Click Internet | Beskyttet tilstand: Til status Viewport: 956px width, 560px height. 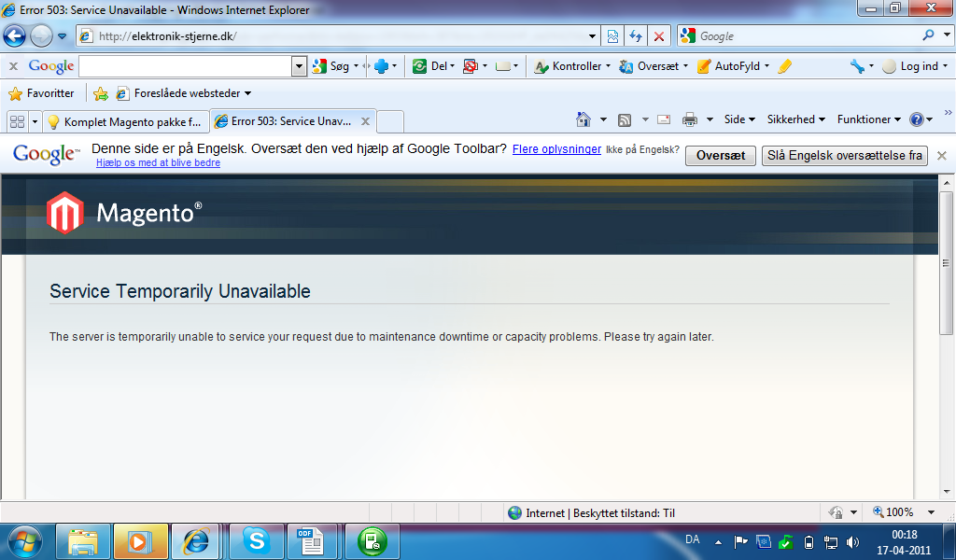[591, 513]
